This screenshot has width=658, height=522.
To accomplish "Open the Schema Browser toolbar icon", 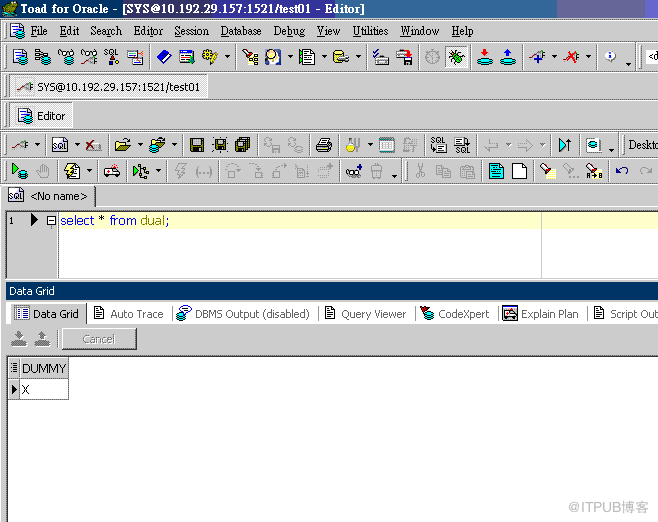I will click(x=43, y=57).
